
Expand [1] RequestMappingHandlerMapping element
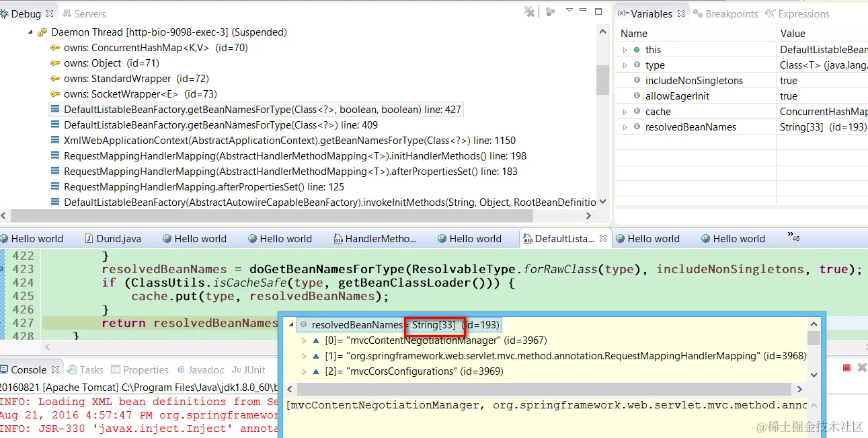305,356
